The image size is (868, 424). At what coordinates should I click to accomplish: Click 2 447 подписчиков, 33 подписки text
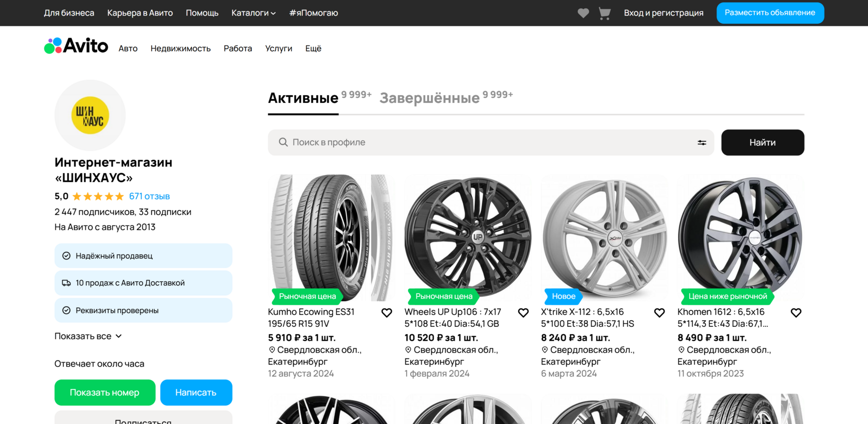coord(123,212)
